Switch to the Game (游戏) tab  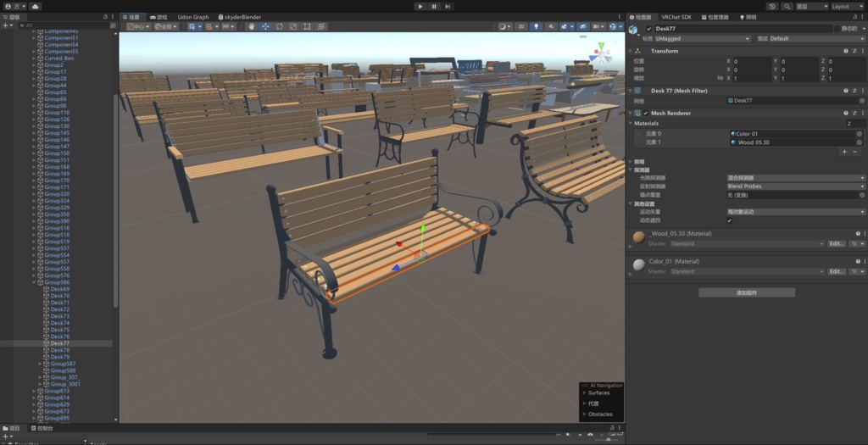(x=159, y=17)
